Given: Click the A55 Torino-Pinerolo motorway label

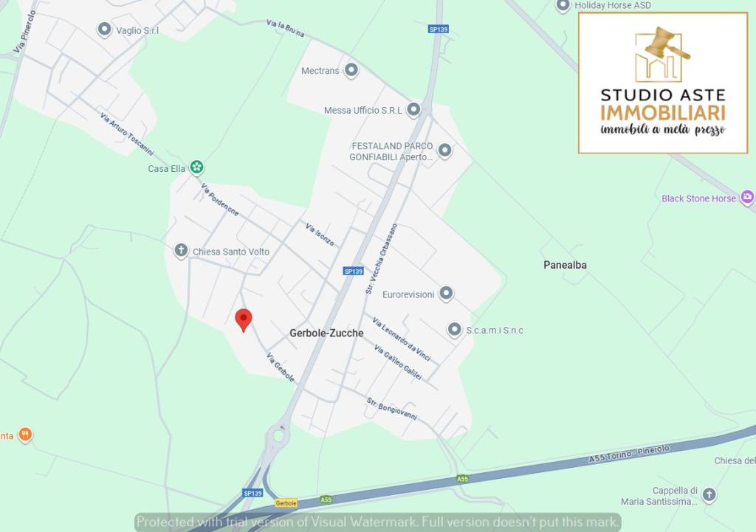Looking at the screenshot, I should point(629,454).
